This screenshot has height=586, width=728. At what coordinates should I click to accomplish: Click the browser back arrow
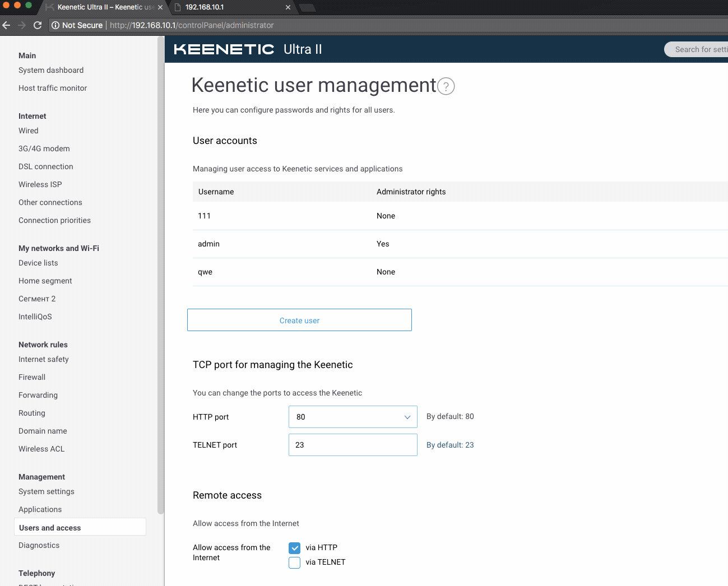(x=7, y=25)
